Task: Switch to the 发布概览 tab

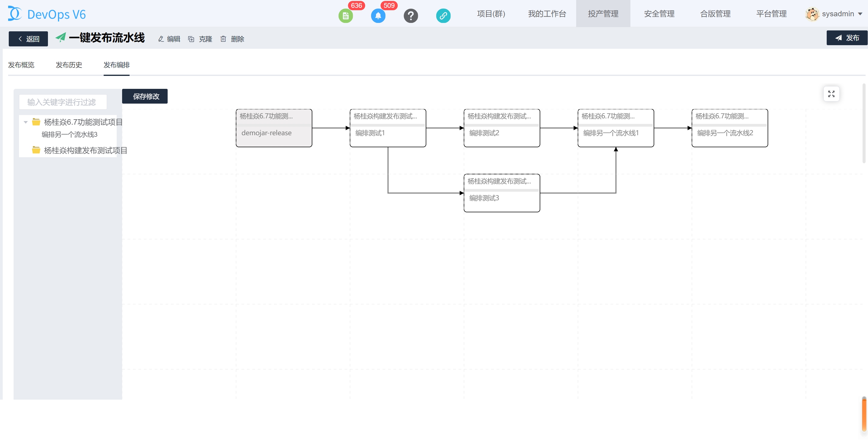Action: 21,65
